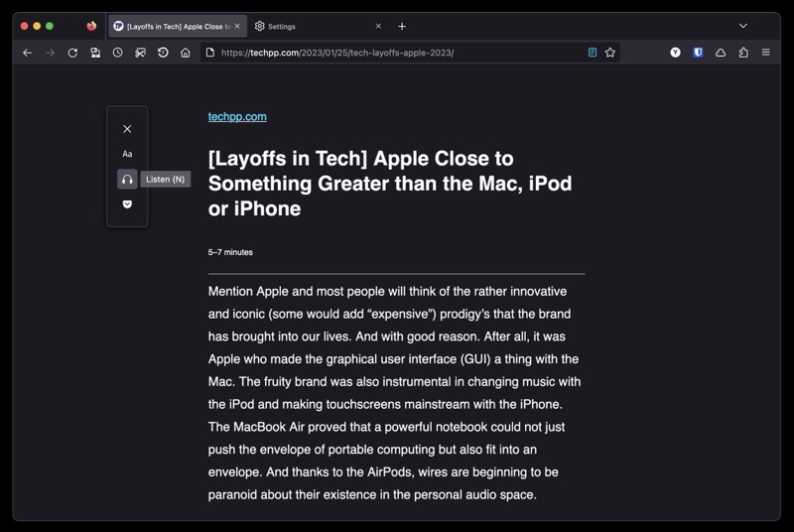The height and width of the screenshot is (532, 794).
Task: Select the Layoffs in Tech tab
Action: pos(174,26)
